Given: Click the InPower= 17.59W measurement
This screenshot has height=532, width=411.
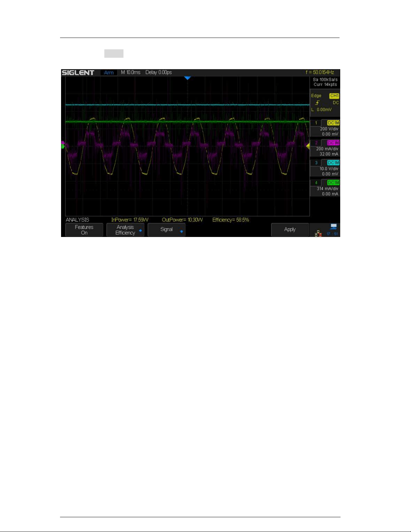Looking at the screenshot, I should [x=130, y=220].
